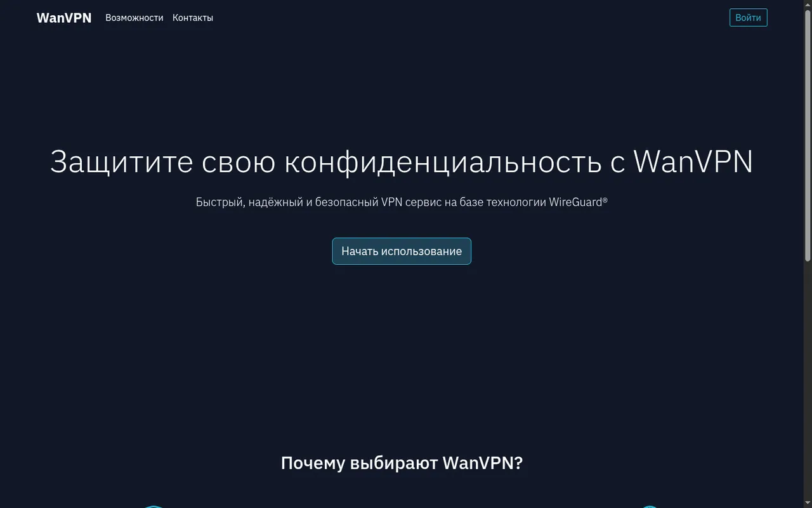
Task: Click the Почему выбирают WanVPN? heading
Action: click(x=402, y=463)
